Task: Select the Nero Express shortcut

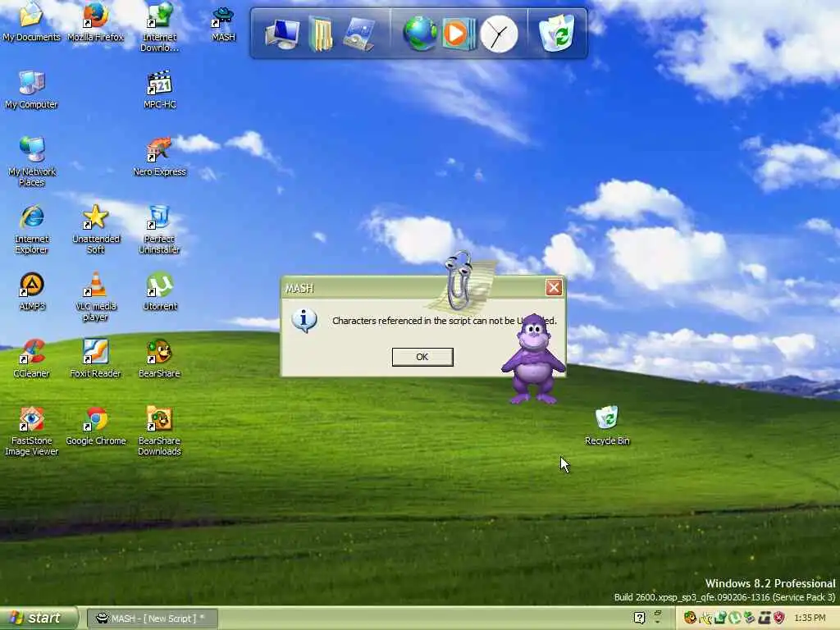Action: [x=160, y=157]
